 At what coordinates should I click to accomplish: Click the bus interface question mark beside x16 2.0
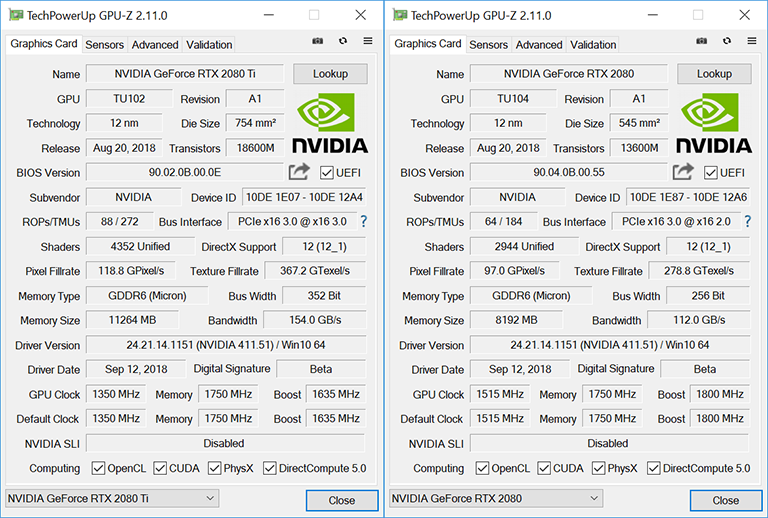(x=747, y=221)
